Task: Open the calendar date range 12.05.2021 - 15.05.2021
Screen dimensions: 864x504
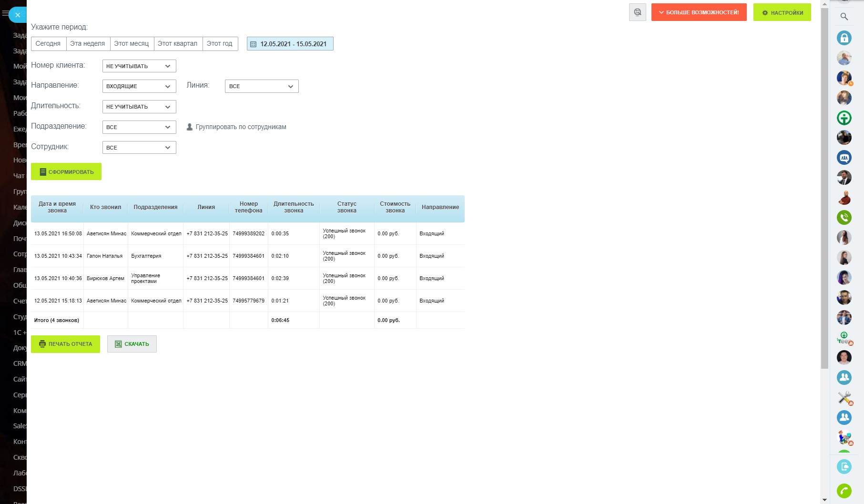Action: 290,44
